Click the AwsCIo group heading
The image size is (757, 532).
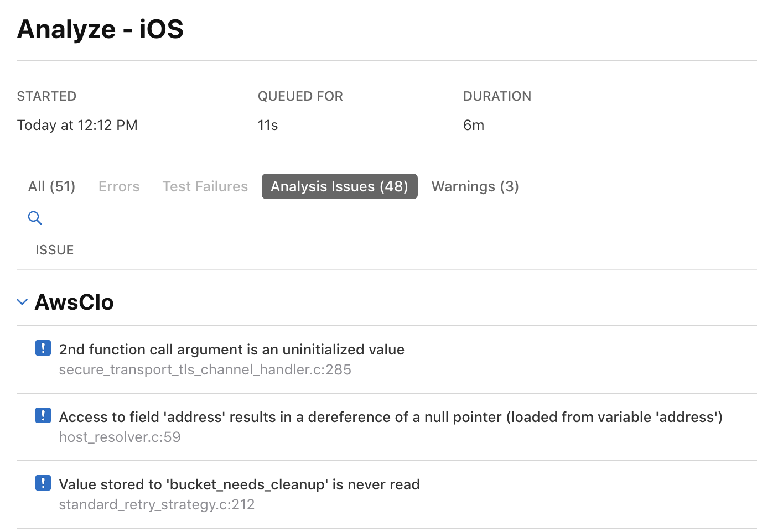click(x=74, y=302)
